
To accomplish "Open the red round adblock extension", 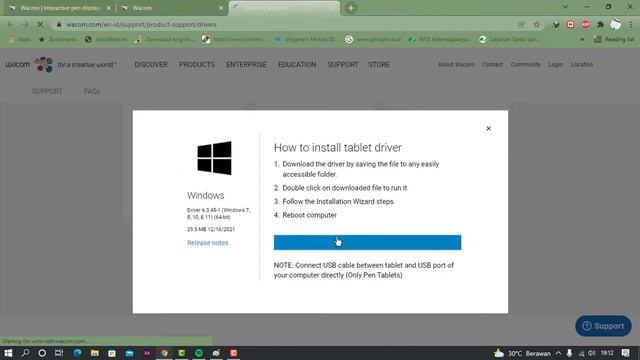I will pos(585,24).
